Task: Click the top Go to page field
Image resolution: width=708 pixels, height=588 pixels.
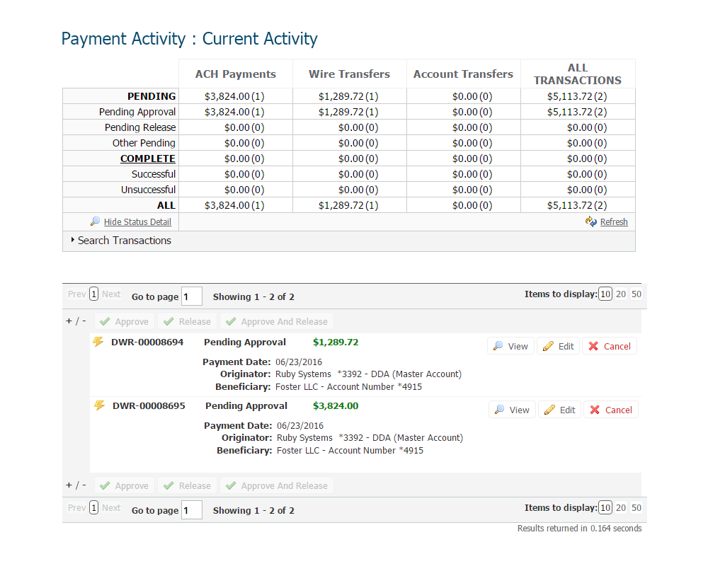Action: click(x=192, y=296)
